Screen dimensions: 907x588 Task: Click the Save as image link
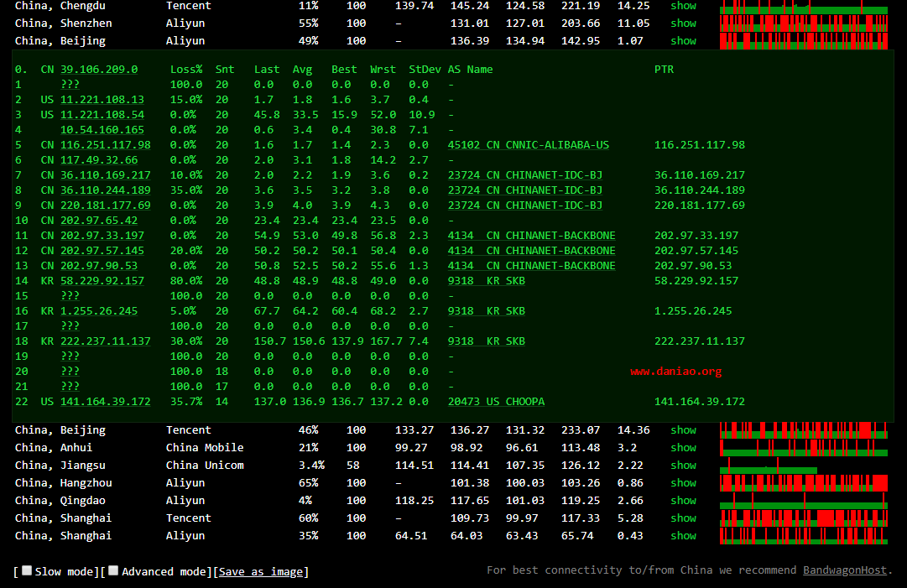pos(261,572)
